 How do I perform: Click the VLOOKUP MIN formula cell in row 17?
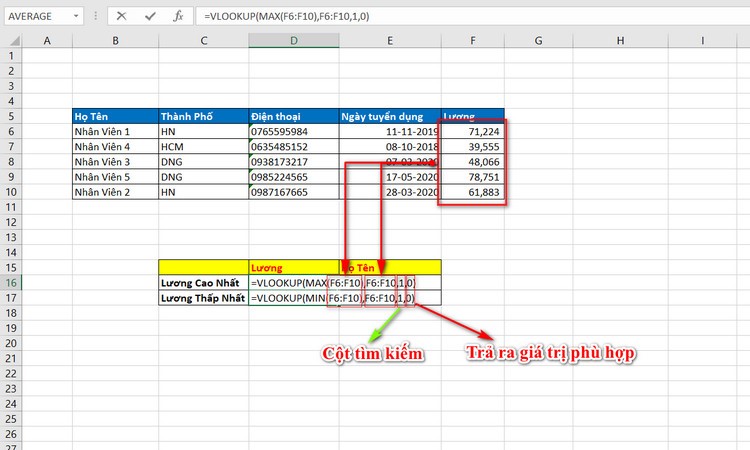point(294,298)
